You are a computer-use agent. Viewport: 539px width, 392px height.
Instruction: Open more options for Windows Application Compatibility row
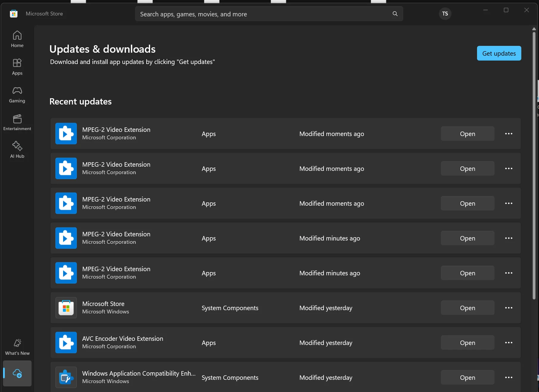click(x=509, y=377)
